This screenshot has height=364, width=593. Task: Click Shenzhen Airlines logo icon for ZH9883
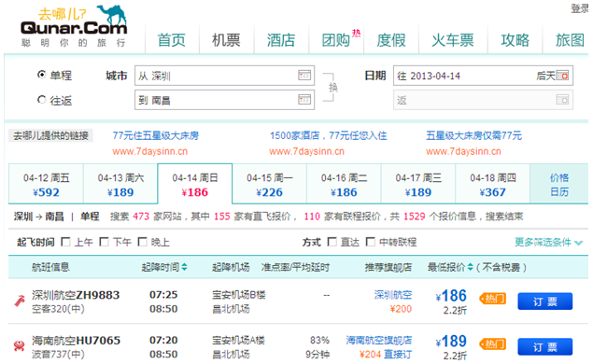[x=20, y=301]
